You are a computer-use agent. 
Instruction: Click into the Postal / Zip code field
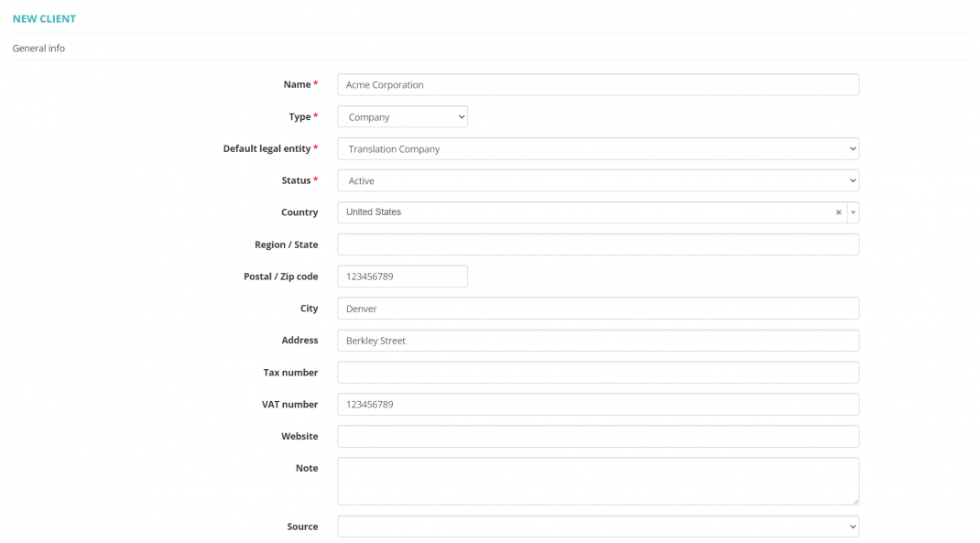pyautogui.click(x=402, y=277)
